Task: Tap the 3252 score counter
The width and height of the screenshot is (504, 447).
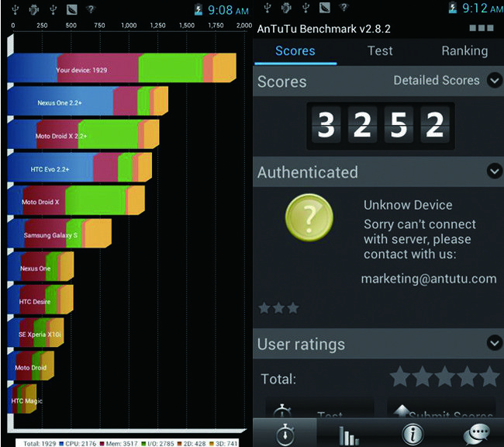Action: click(x=381, y=126)
